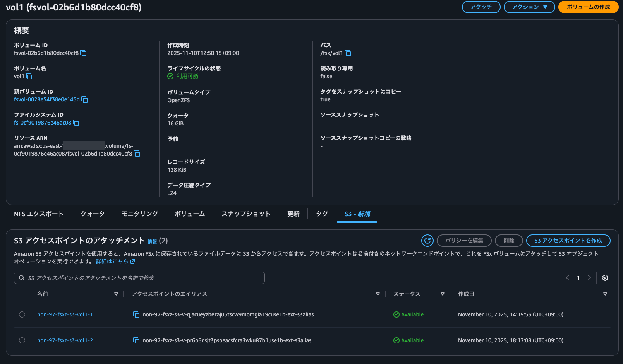Open the 名前 column filter dropdown
This screenshot has width=623, height=364.
116,294
